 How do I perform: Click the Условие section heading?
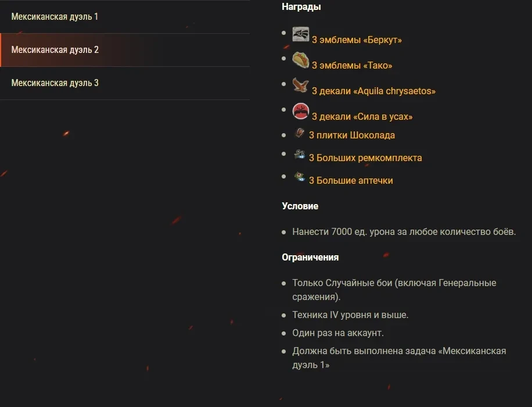coord(300,206)
